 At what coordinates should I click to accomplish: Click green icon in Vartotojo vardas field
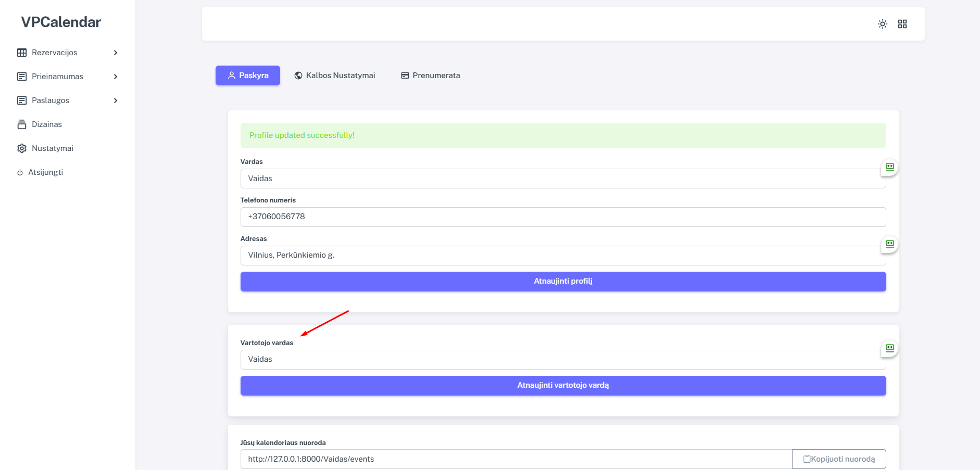pyautogui.click(x=889, y=348)
